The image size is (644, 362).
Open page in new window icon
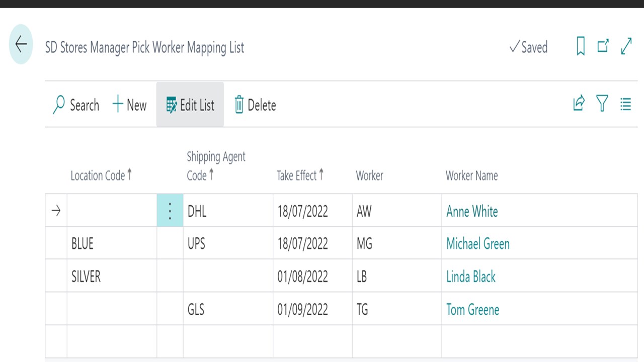[603, 47]
